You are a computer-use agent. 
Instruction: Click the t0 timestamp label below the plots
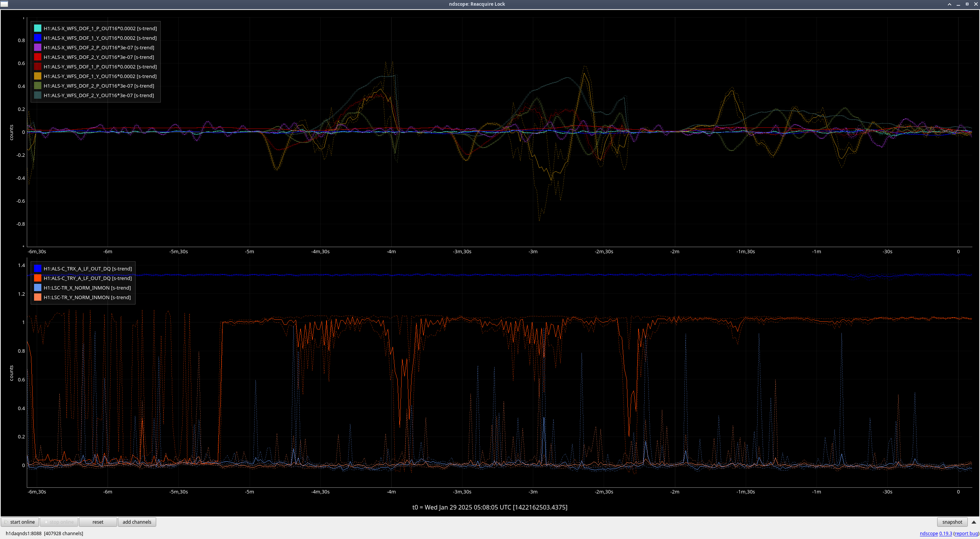coord(490,507)
